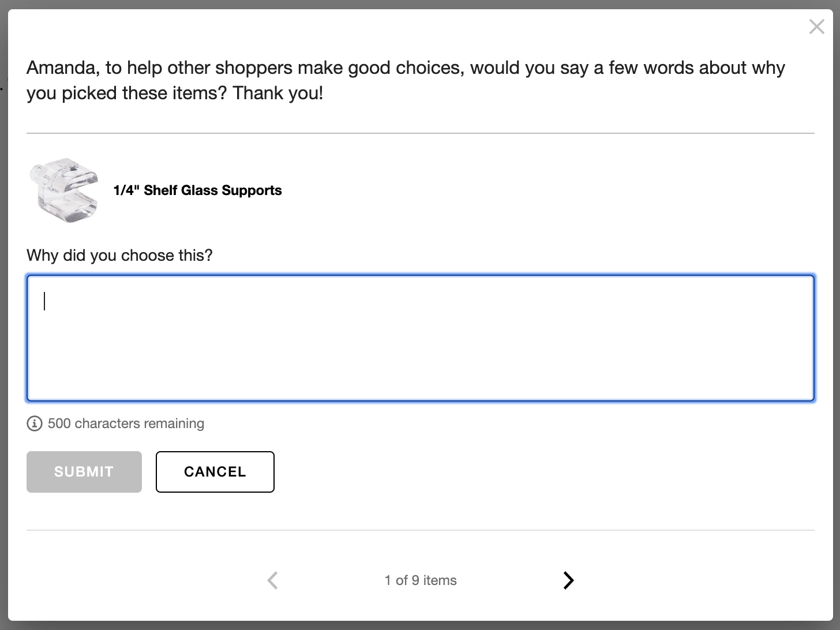840x630 pixels.
Task: Click the info icon beside characters remaining
Action: (35, 424)
